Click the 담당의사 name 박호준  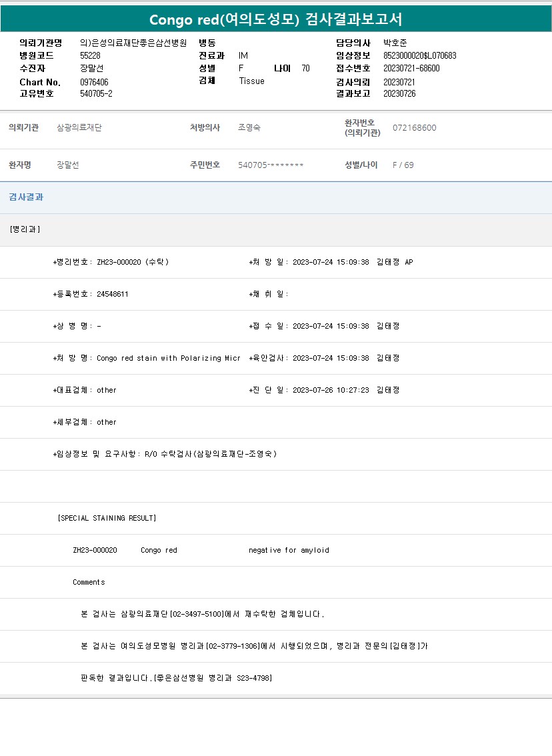click(395, 43)
